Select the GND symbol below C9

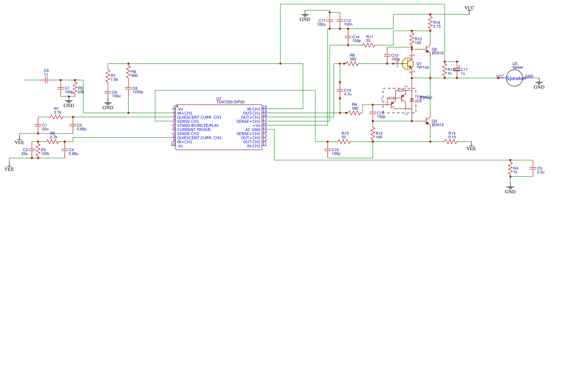point(108,105)
